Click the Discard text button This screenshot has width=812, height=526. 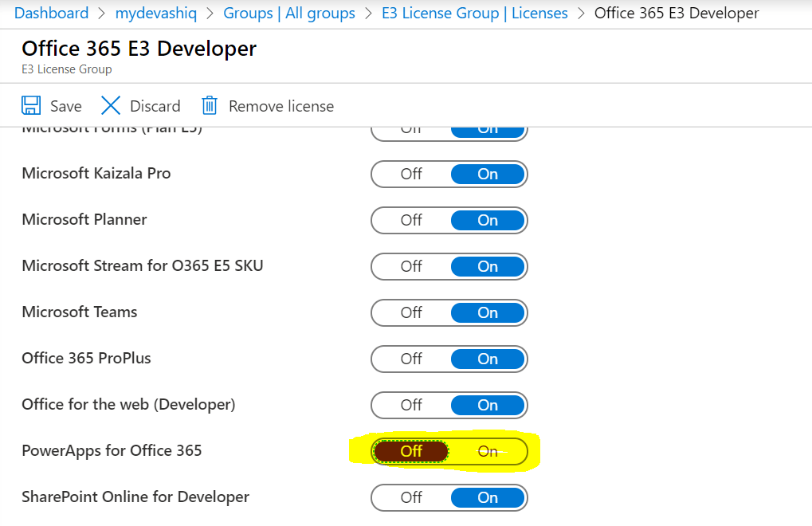(155, 106)
